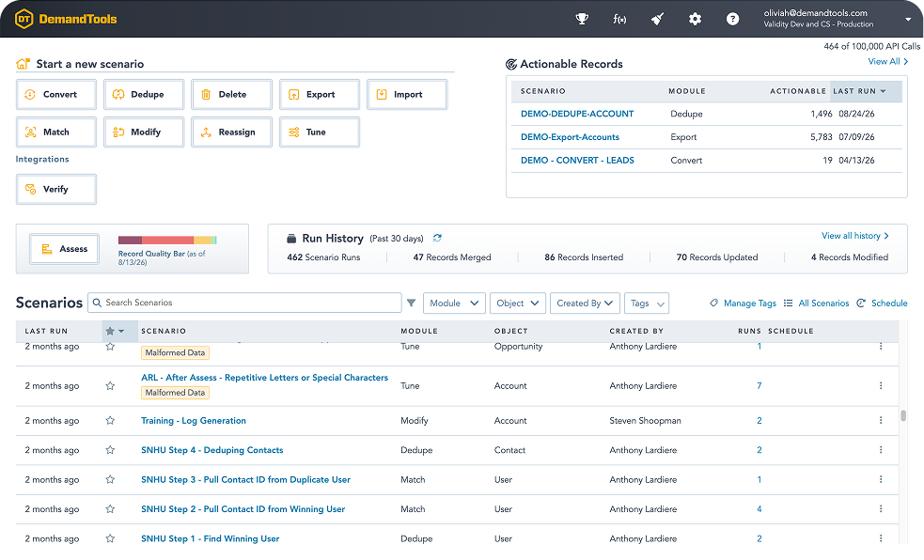Open the Tags filter dropdown
Image resolution: width=924 pixels, height=560 pixels.
tap(646, 303)
